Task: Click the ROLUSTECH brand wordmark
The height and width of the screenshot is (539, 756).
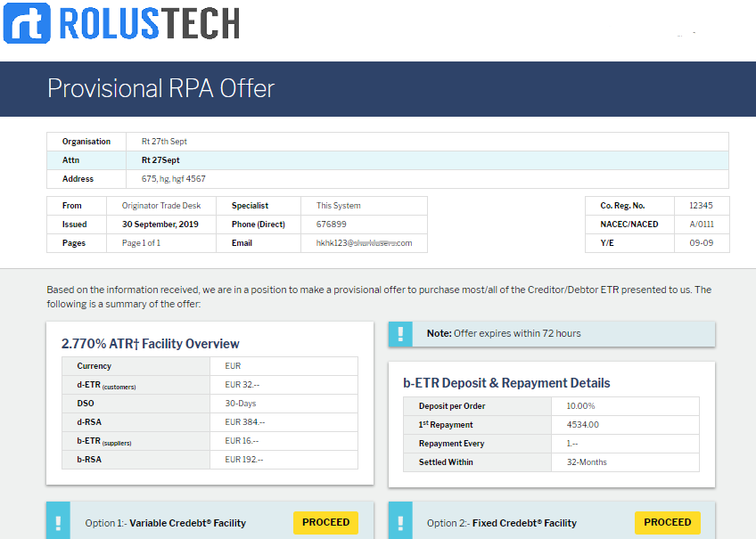Action: [150, 23]
